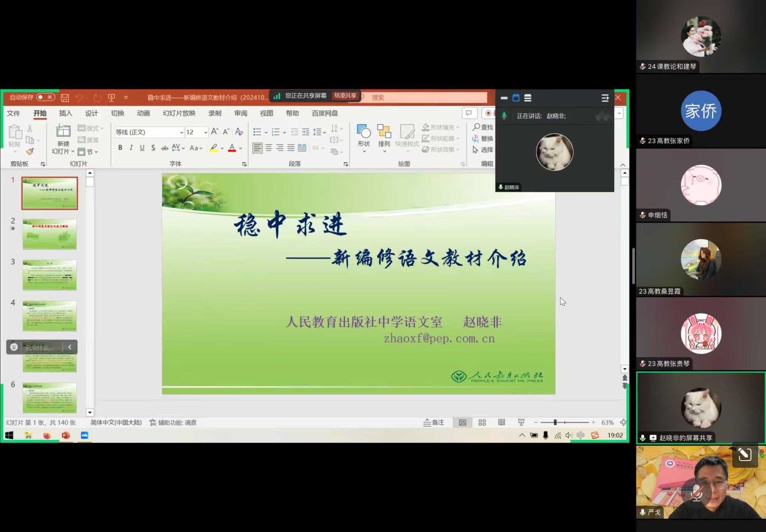Click the 选择 select button
The width and height of the screenshot is (766, 532).
click(483, 150)
